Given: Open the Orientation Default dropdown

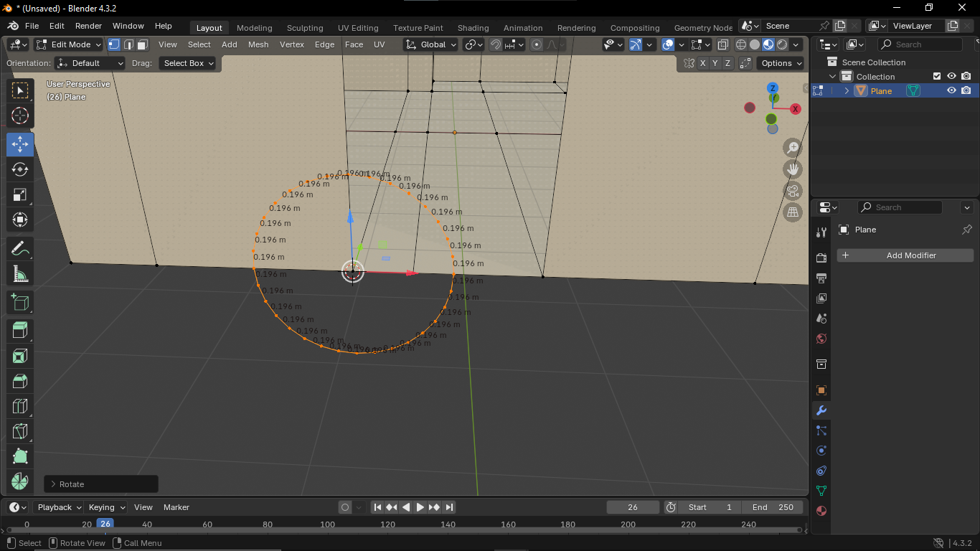Looking at the screenshot, I should (90, 63).
